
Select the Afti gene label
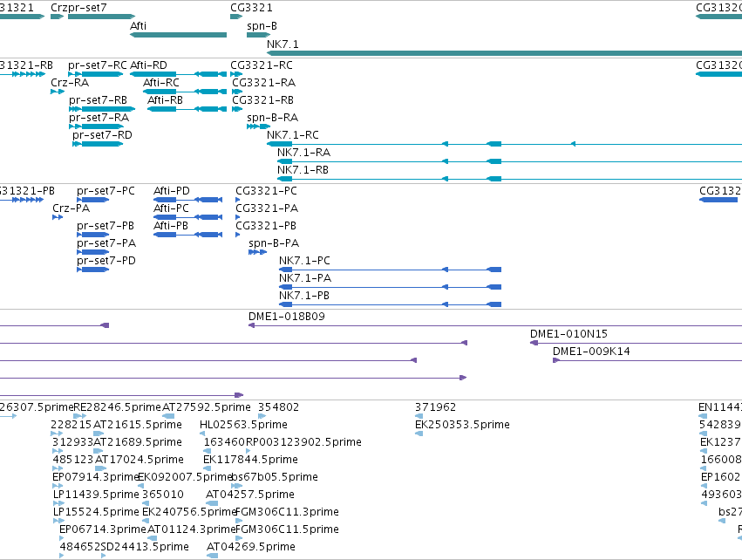(138, 25)
